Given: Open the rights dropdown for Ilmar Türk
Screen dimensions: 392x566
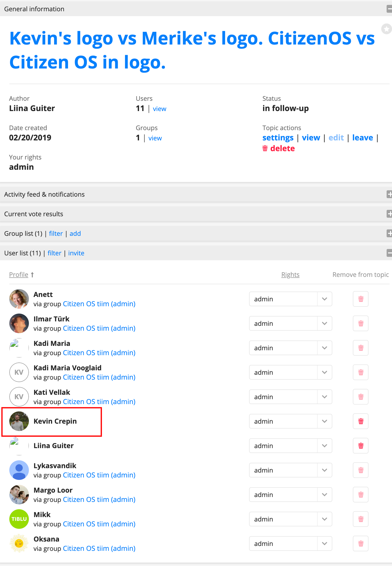Looking at the screenshot, I should pyautogui.click(x=290, y=323).
